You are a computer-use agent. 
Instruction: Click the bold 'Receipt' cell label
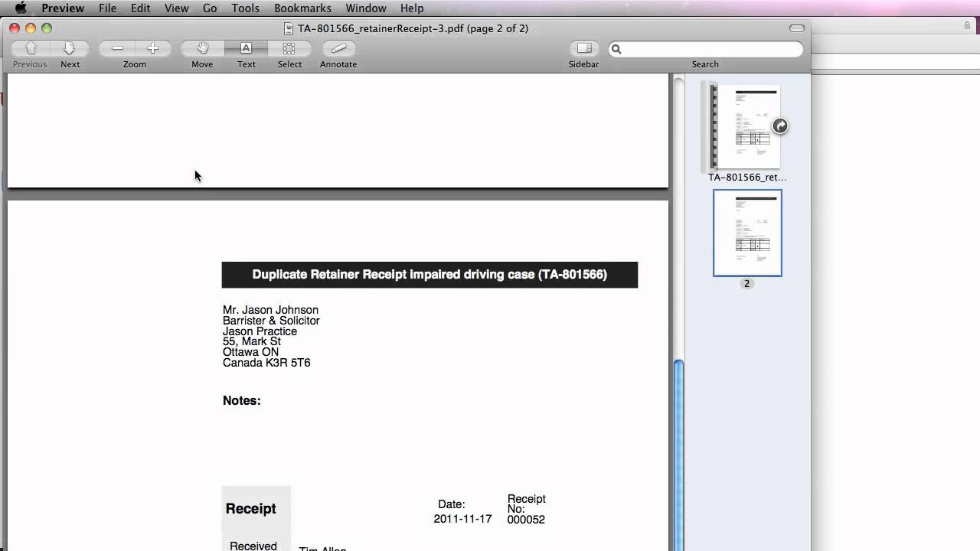tap(250, 509)
